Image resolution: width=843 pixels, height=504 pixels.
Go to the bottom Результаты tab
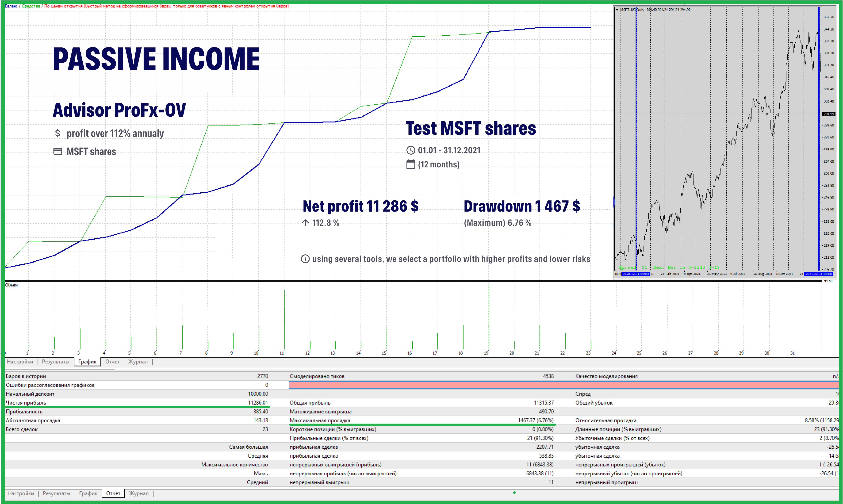(56, 493)
